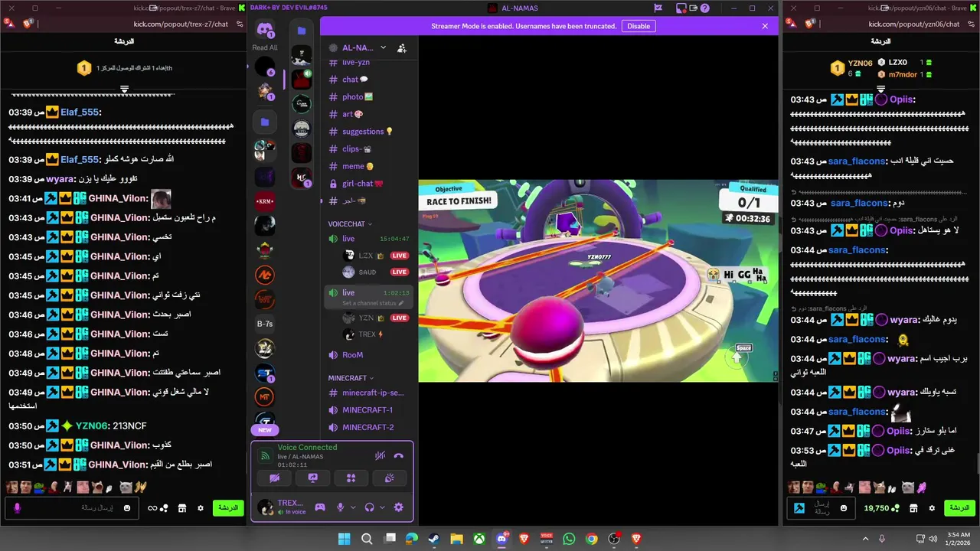Screen dimensions: 980x551
Task: Open the KRM server icon
Action: (265, 201)
